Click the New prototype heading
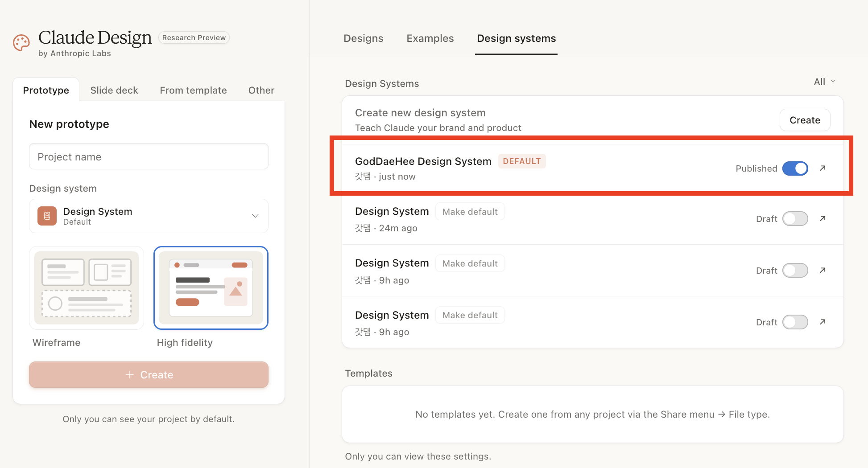The width and height of the screenshot is (868, 468). point(69,124)
